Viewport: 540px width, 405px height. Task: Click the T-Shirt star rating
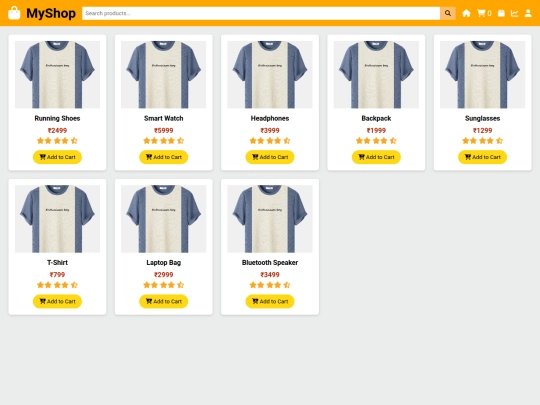click(57, 285)
